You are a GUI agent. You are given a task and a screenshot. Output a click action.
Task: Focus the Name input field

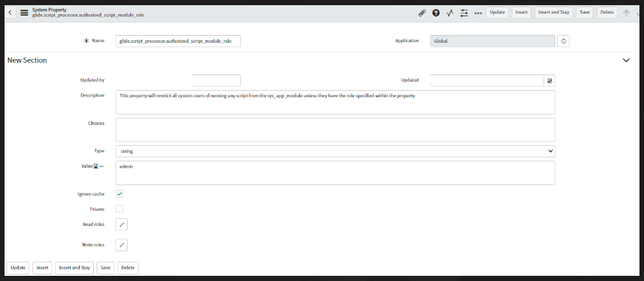[x=178, y=41]
